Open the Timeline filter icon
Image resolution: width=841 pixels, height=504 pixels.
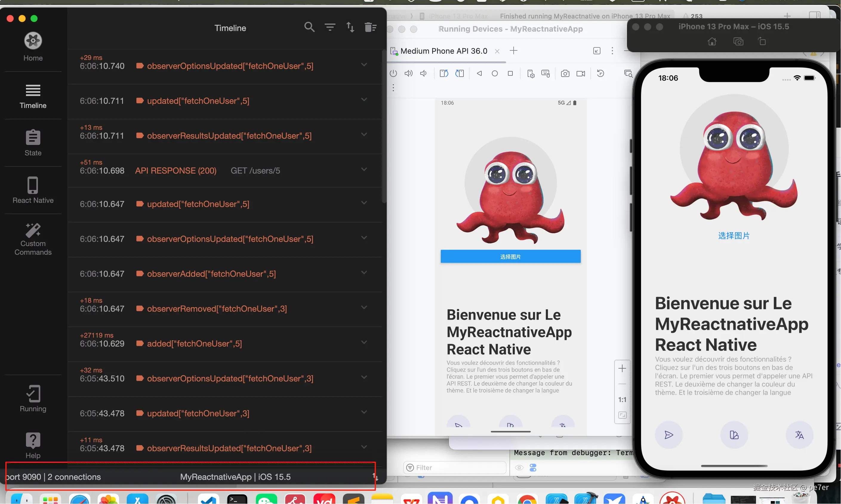[x=329, y=27]
